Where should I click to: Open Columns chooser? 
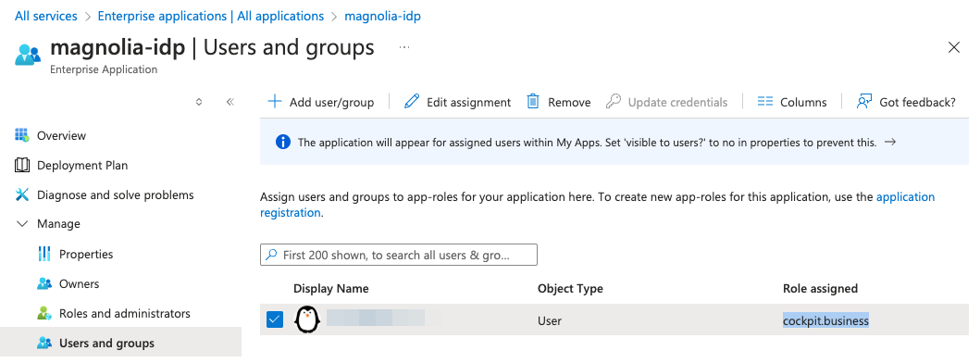pos(792,102)
